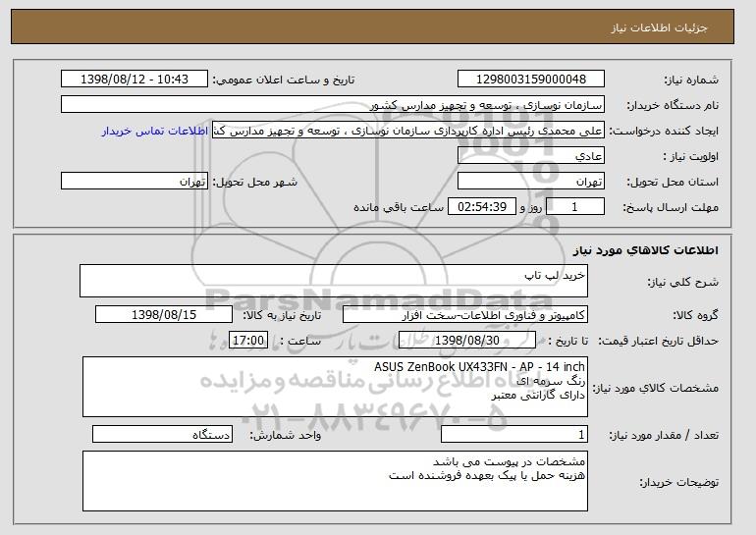The height and width of the screenshot is (535, 756).
Task: Click the تاریخ نیاز به کالا date field
Action: point(164,315)
